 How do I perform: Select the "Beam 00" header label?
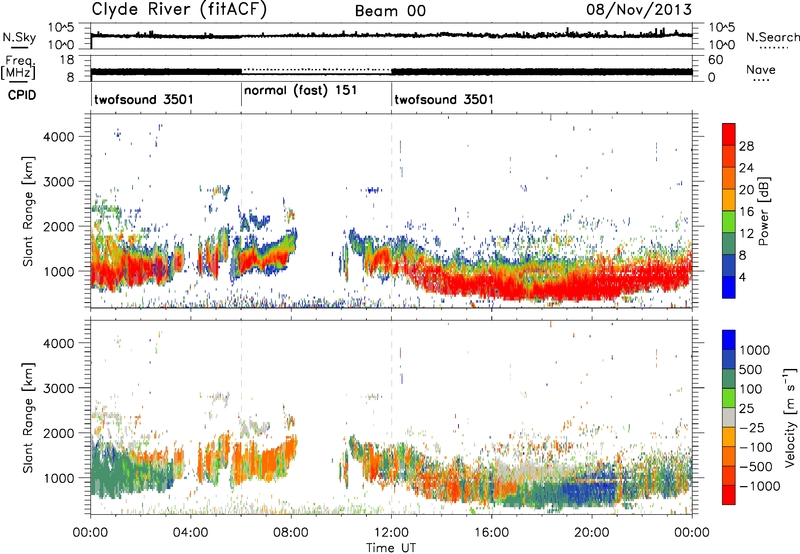390,11
